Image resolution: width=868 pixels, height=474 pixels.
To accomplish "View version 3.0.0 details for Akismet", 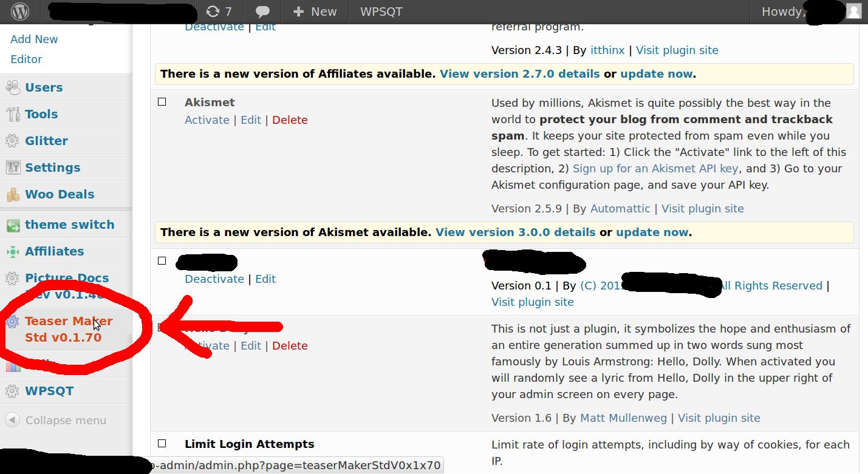I will [x=516, y=232].
